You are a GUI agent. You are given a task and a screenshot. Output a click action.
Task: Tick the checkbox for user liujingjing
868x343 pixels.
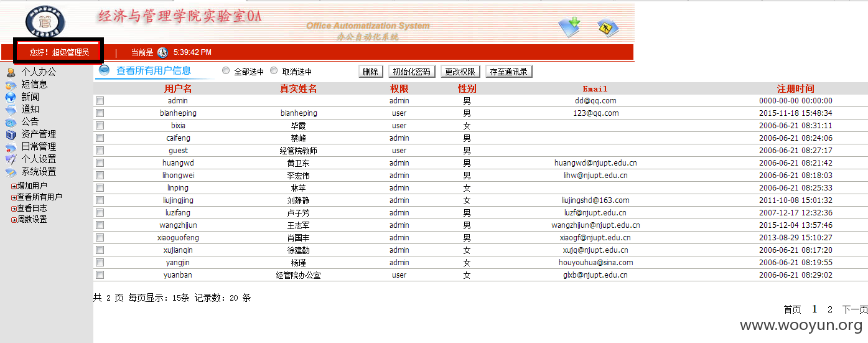(100, 200)
